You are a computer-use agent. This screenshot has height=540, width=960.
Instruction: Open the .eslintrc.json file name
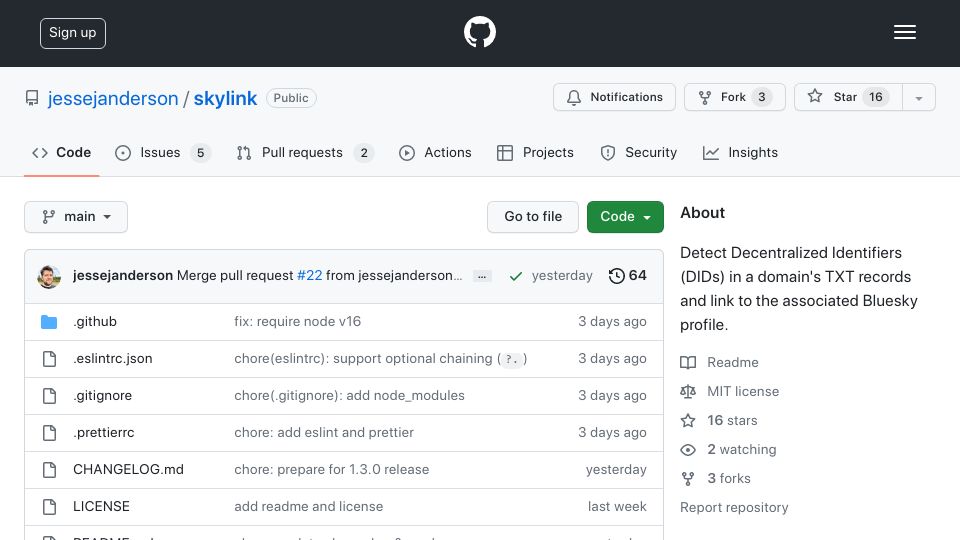[113, 359]
